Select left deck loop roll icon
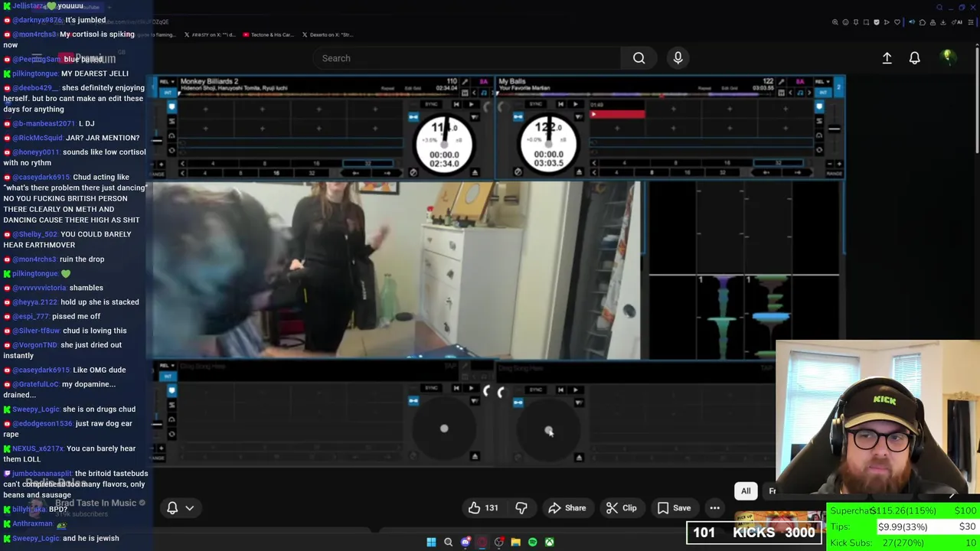Screen dimensions: 980x551 [171, 136]
